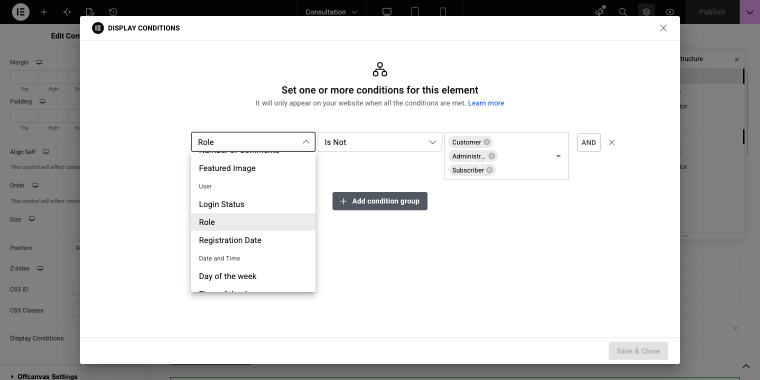Choose Registration Date option

[x=253, y=240]
